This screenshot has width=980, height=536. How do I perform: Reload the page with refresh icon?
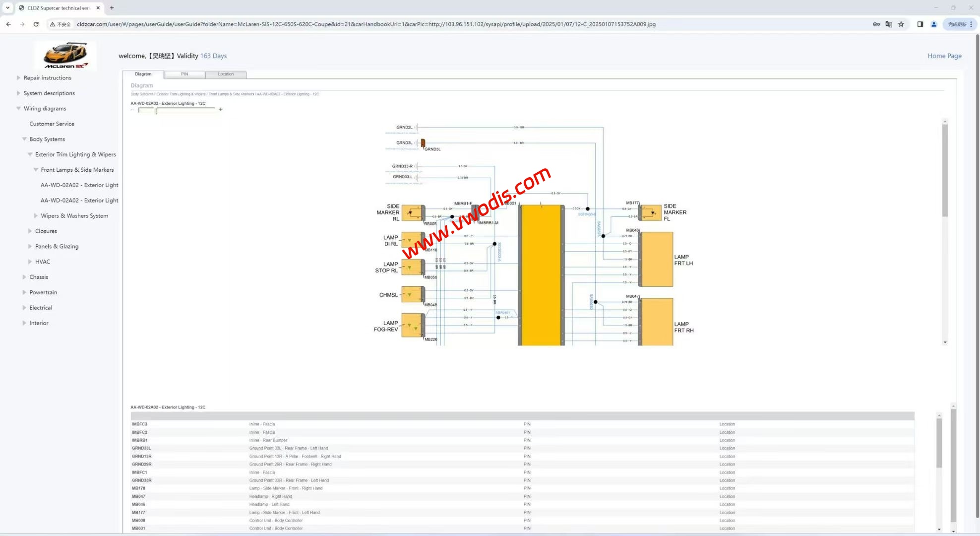36,24
